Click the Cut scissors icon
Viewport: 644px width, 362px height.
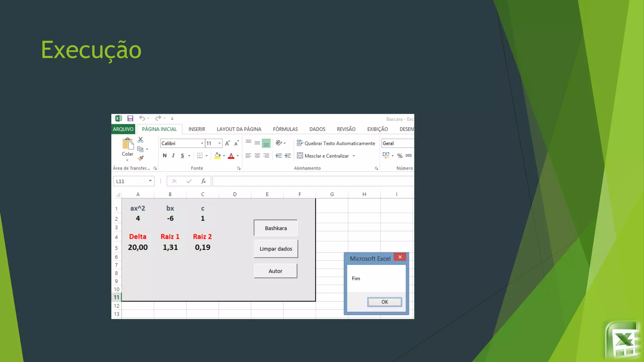point(141,140)
